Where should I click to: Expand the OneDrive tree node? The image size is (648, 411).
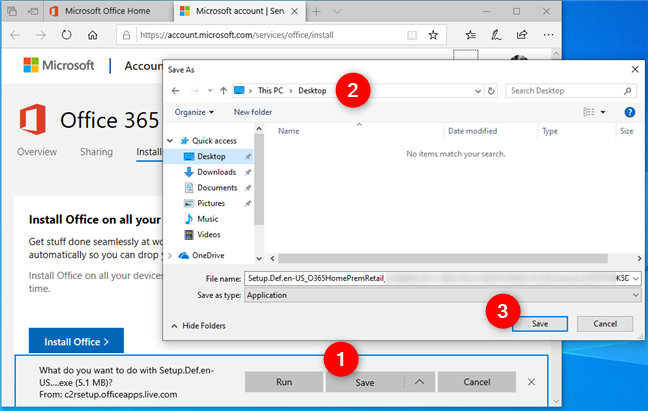(x=169, y=255)
